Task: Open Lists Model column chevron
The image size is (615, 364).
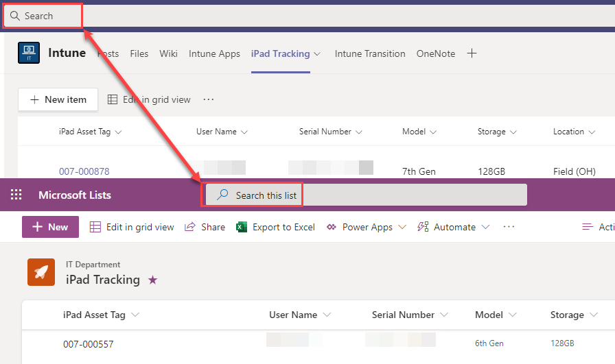Action: pos(512,315)
